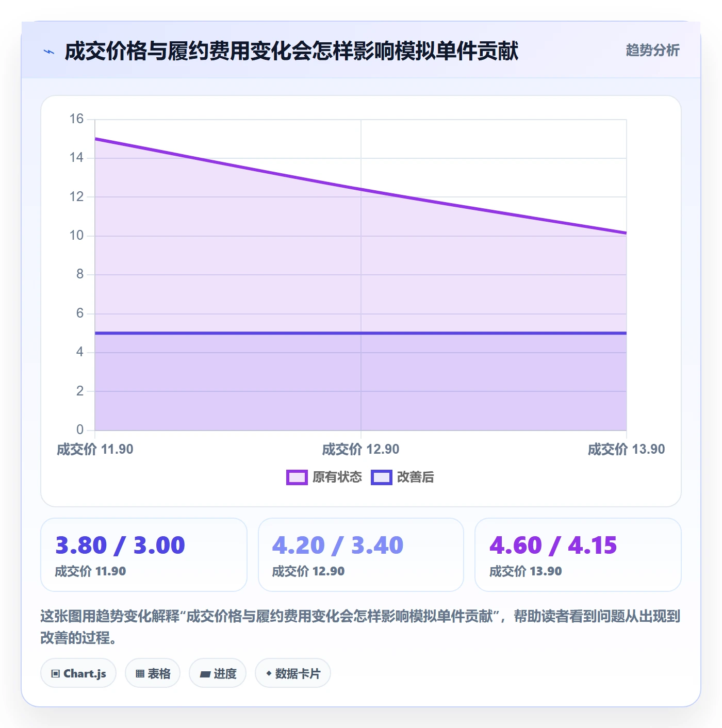Click the table grid icon in 表格 tag

point(140,673)
